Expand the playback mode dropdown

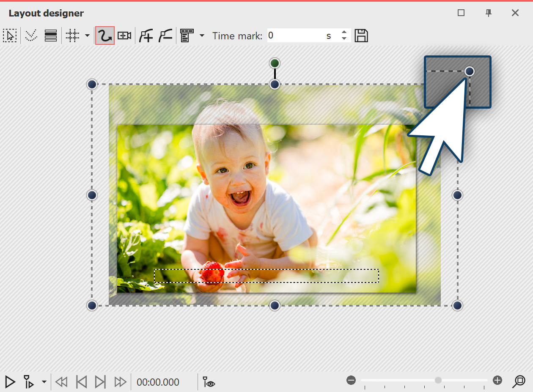[x=44, y=382]
